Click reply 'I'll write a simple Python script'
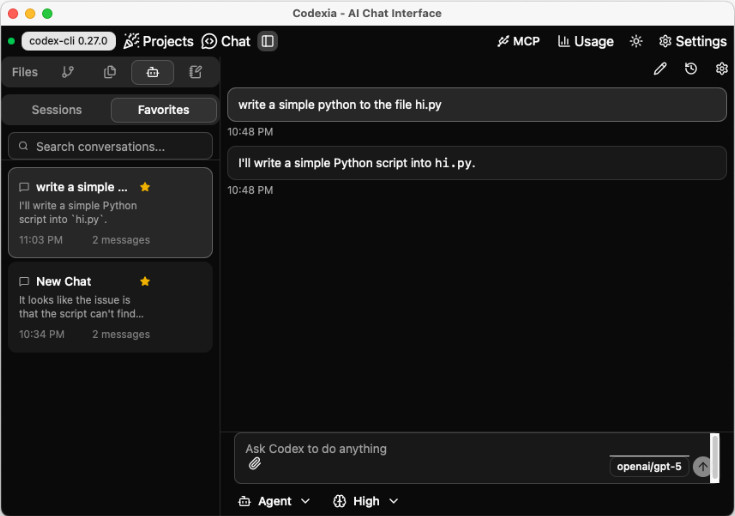735x516 pixels. [x=477, y=163]
